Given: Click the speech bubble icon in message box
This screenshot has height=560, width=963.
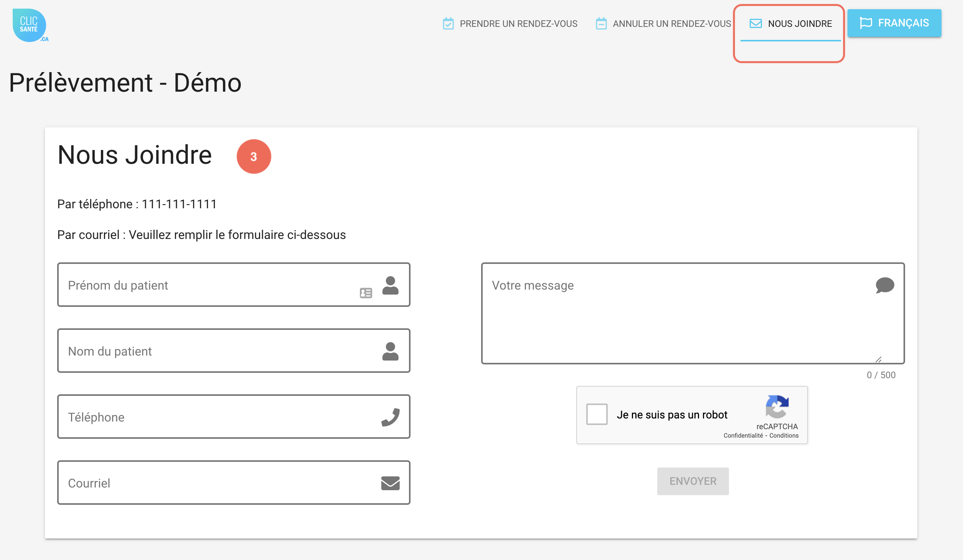Looking at the screenshot, I should 885,285.
